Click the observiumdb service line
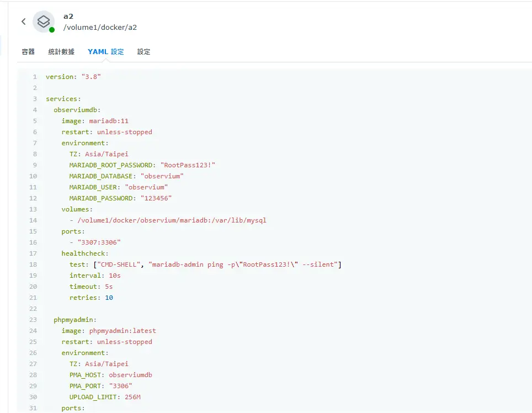This screenshot has width=532, height=413. [x=77, y=110]
